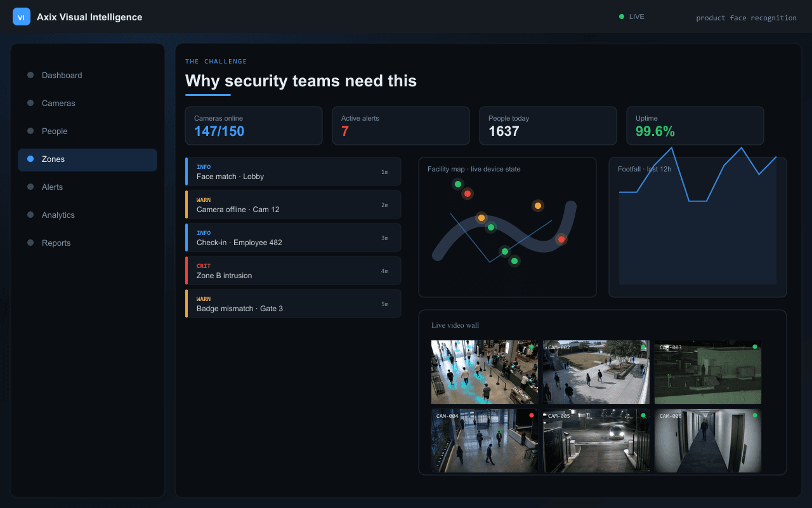Click the Uptime 99.6% card
Image resolution: width=812 pixels, height=508 pixels.
coord(695,126)
